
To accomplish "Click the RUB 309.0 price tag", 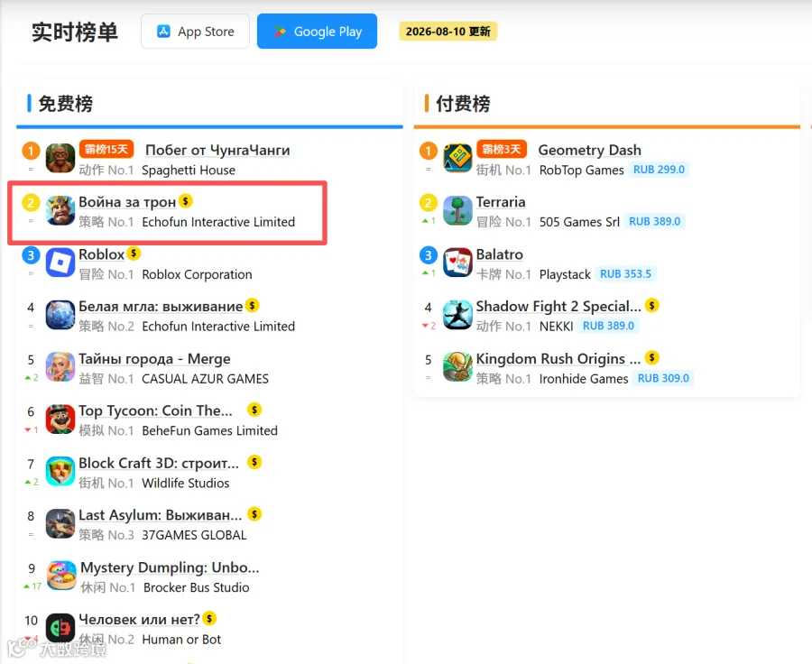I will coord(663,378).
